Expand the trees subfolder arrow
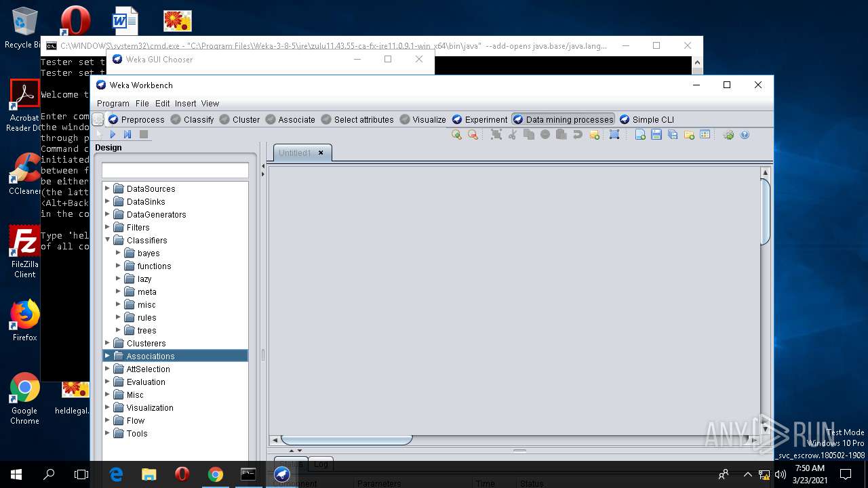Image resolution: width=868 pixels, height=488 pixels. pyautogui.click(x=118, y=330)
